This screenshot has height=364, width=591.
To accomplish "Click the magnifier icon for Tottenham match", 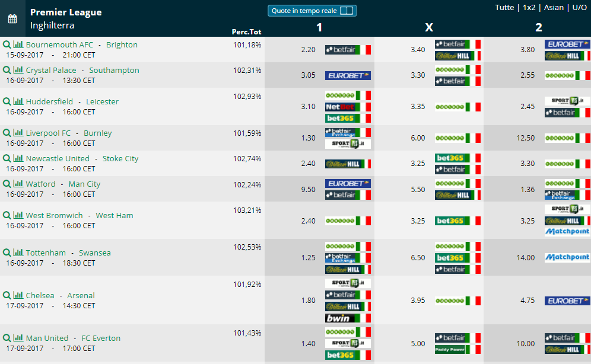I will click(x=7, y=253).
